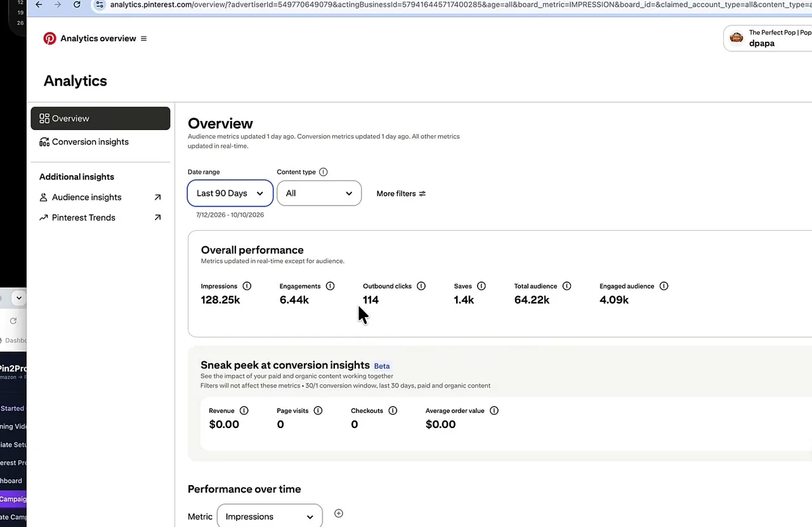Screen dimensions: 812x527
Task: Click the browser forward arrow
Action: pos(58,4)
